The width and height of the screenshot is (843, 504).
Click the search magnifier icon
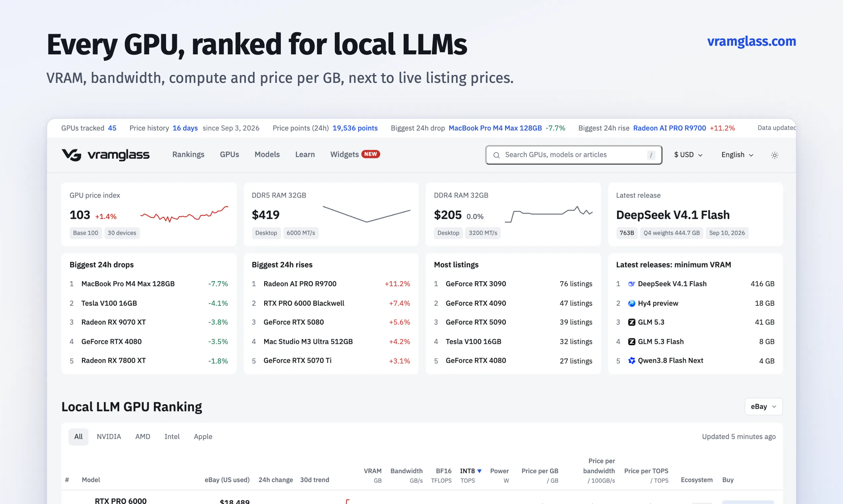click(x=496, y=155)
